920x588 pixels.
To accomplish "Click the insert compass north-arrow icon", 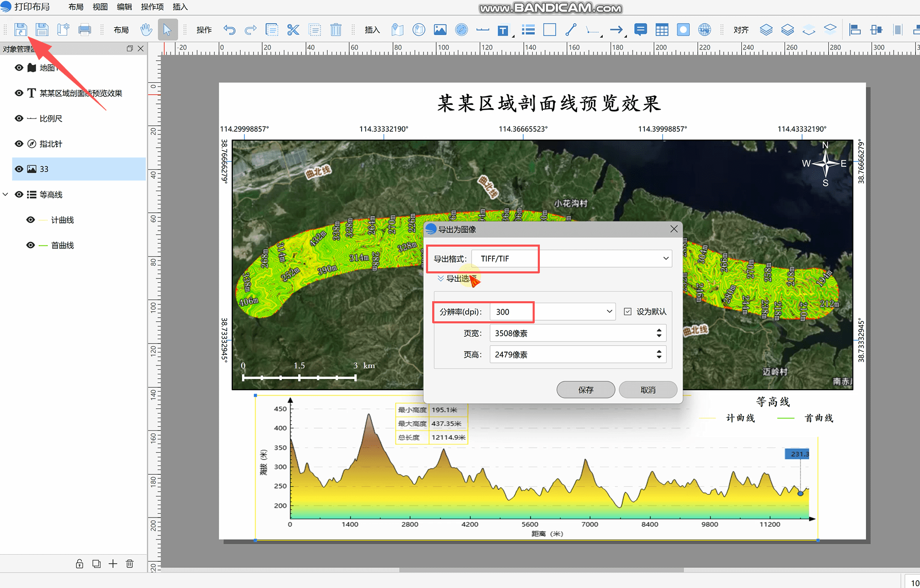I will click(462, 29).
